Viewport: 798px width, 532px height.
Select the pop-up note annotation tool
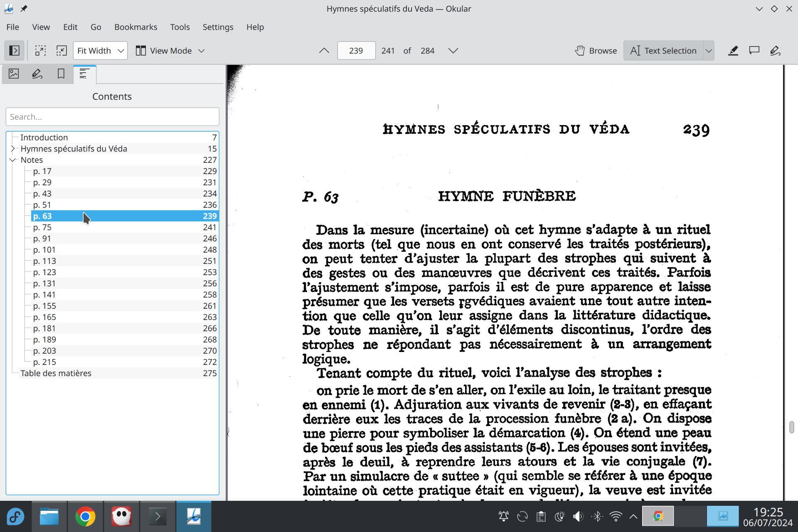point(754,51)
